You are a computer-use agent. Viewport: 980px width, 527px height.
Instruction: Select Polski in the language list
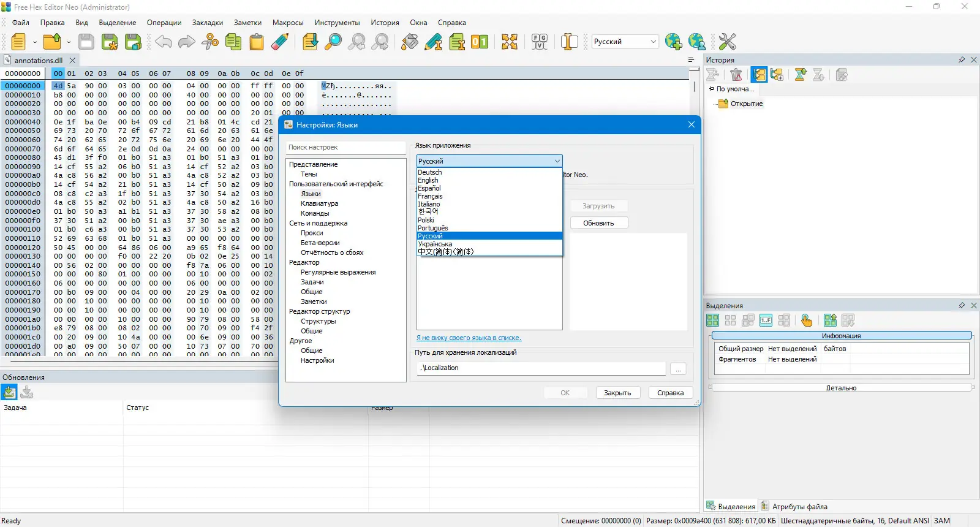click(489, 220)
